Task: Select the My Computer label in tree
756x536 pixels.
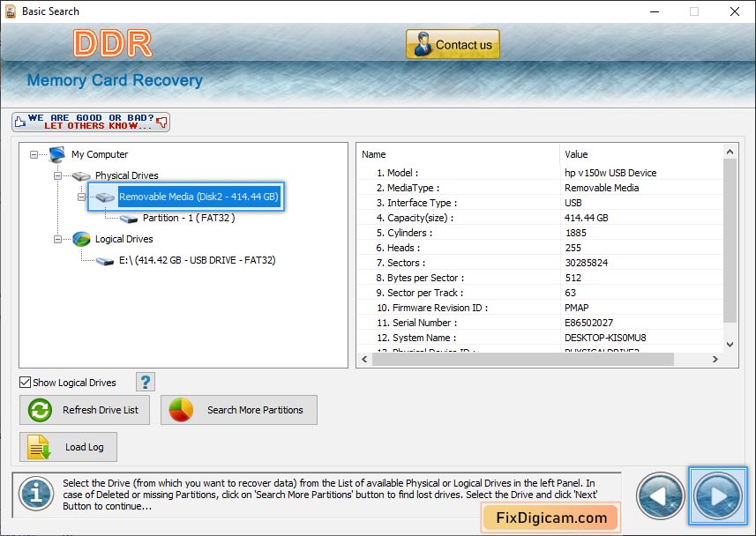Action: click(x=100, y=154)
